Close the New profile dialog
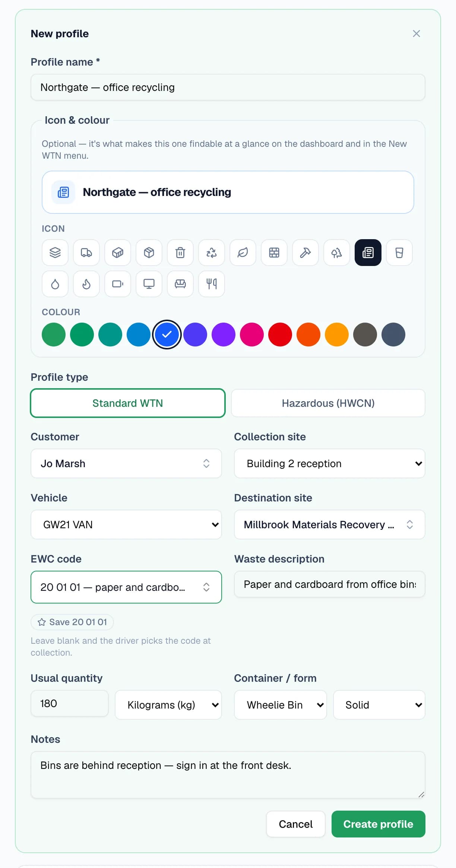This screenshot has height=868, width=456. [417, 34]
